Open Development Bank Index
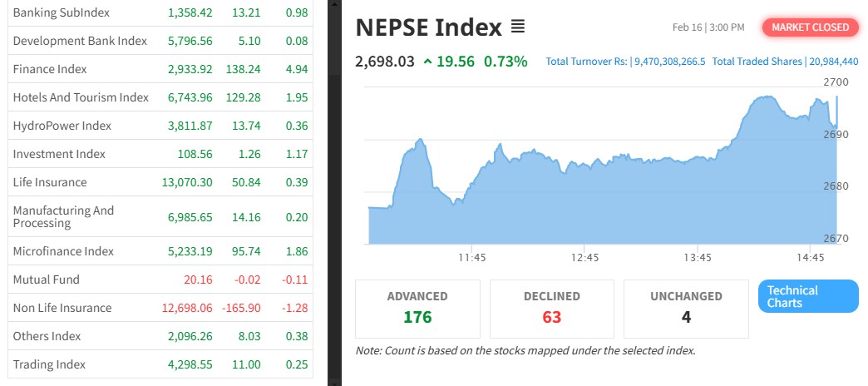The image size is (868, 386). pos(80,41)
